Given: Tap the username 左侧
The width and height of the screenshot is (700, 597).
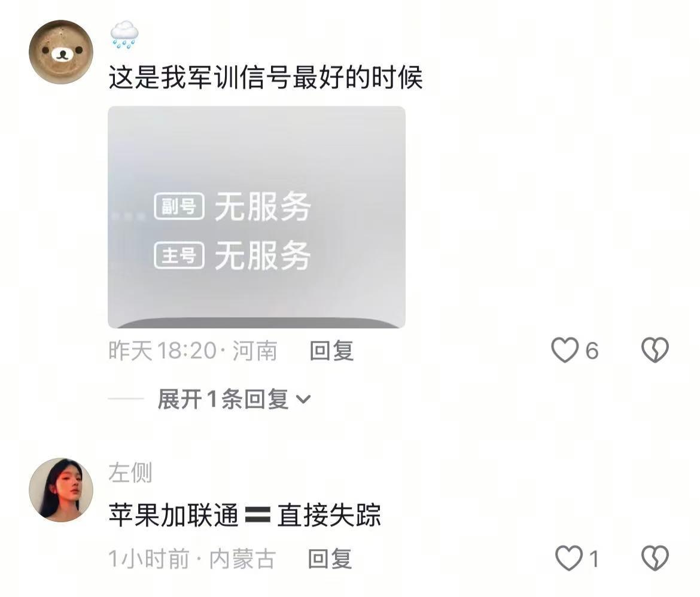Looking at the screenshot, I should click(x=130, y=473).
